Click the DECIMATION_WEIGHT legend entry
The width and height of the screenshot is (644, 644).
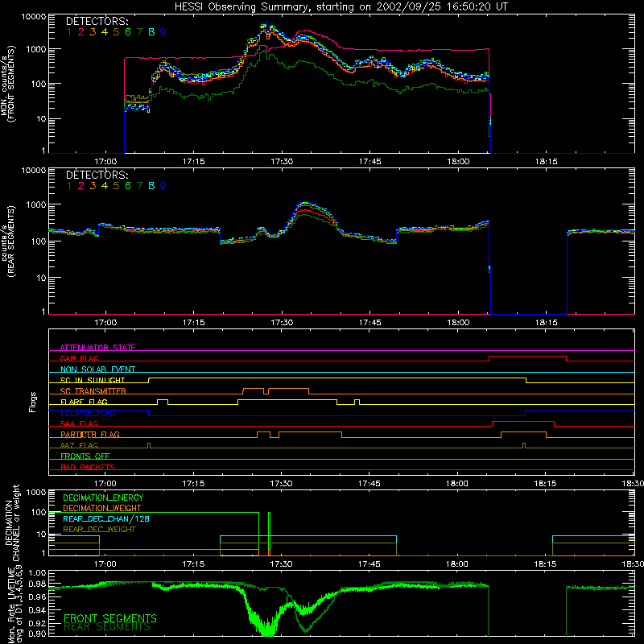[x=102, y=509]
